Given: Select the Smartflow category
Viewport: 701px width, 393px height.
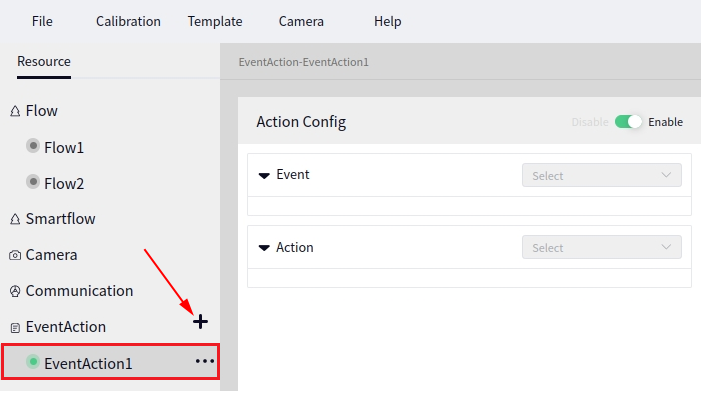Looking at the screenshot, I should click(x=60, y=219).
